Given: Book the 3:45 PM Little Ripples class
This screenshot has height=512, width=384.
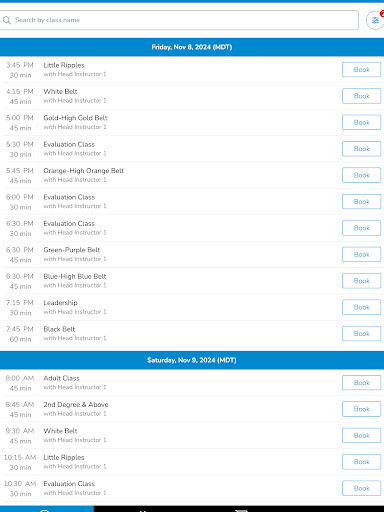Looking at the screenshot, I should pyautogui.click(x=361, y=70).
